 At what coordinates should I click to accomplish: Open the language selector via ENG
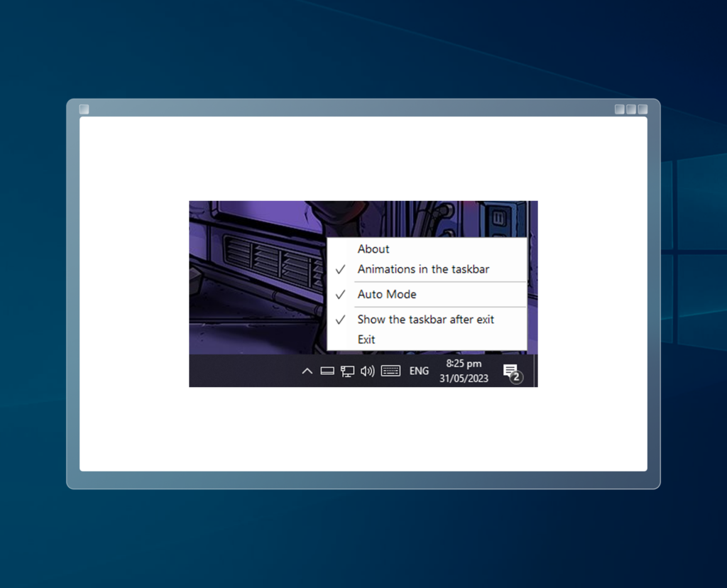tap(418, 371)
